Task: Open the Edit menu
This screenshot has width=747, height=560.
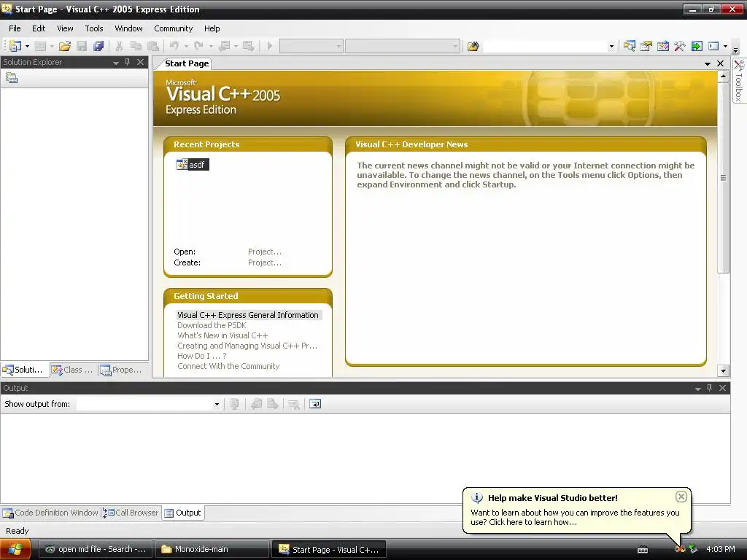Action: coord(39,28)
